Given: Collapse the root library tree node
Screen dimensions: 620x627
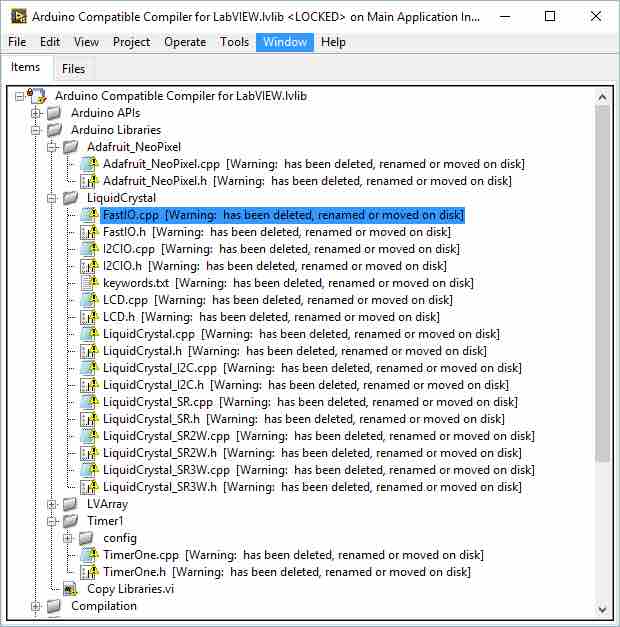Looking at the screenshot, I should (19, 96).
